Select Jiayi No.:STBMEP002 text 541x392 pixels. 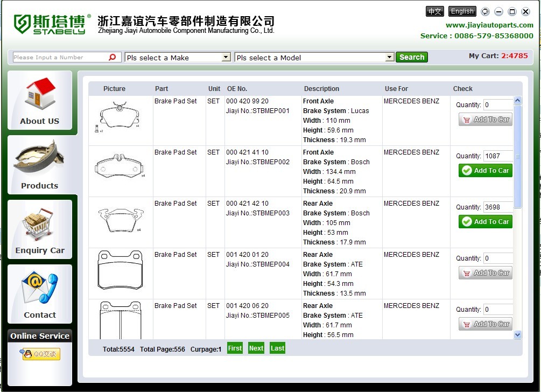click(x=258, y=162)
